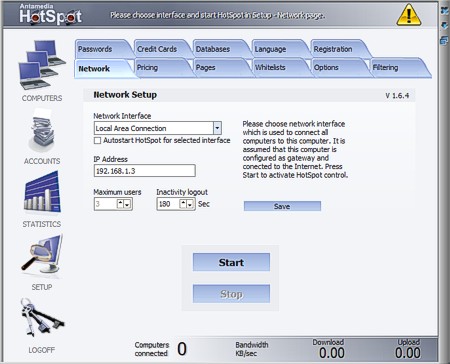Increase the Inactivity logout value
This screenshot has height=364, width=450.
(x=183, y=204)
